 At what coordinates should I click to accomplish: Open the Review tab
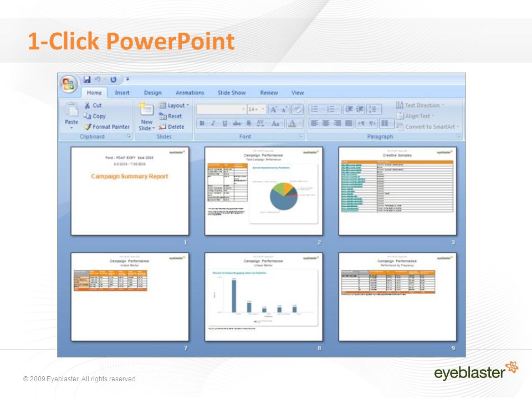coord(269,93)
